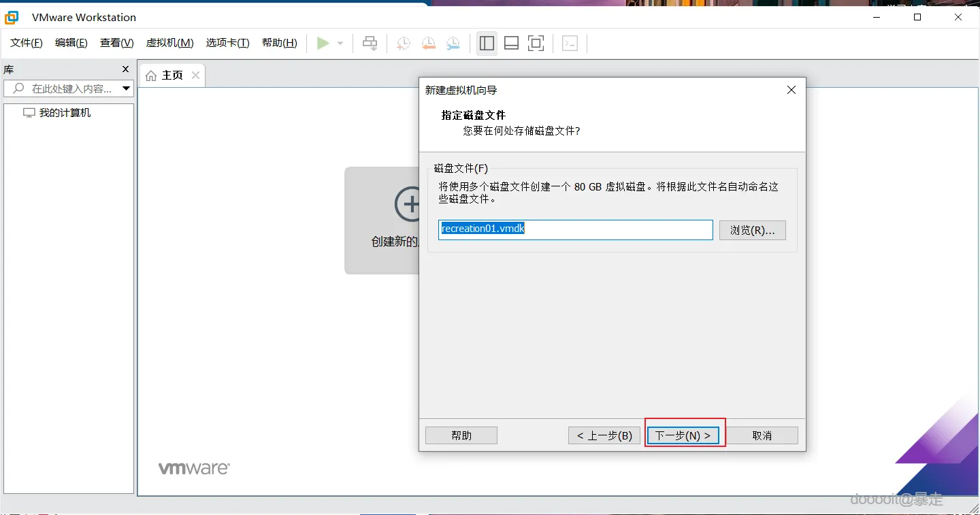
Task: Open the power options dropdown arrow
Action: tap(340, 42)
